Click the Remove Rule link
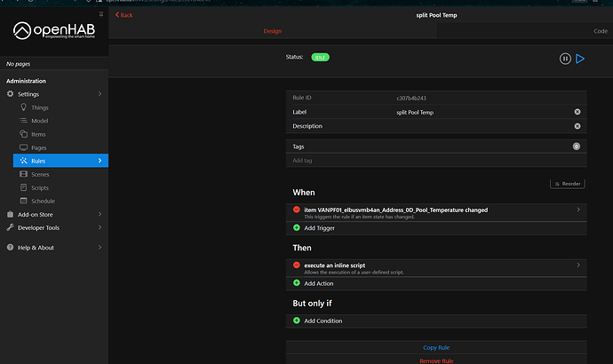Viewport: 613px width, 364px height. [x=436, y=360]
